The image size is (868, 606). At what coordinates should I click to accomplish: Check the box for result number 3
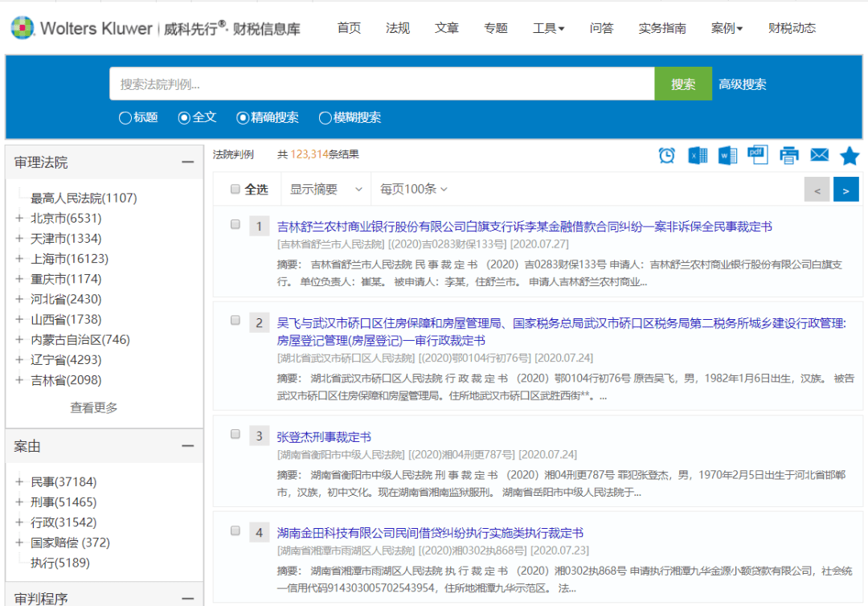click(235, 434)
